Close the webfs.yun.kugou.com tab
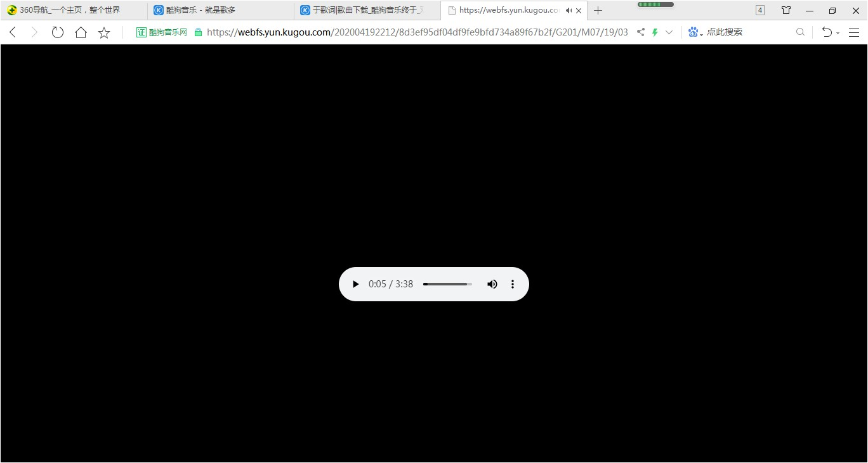The width and height of the screenshot is (868, 463). point(579,11)
